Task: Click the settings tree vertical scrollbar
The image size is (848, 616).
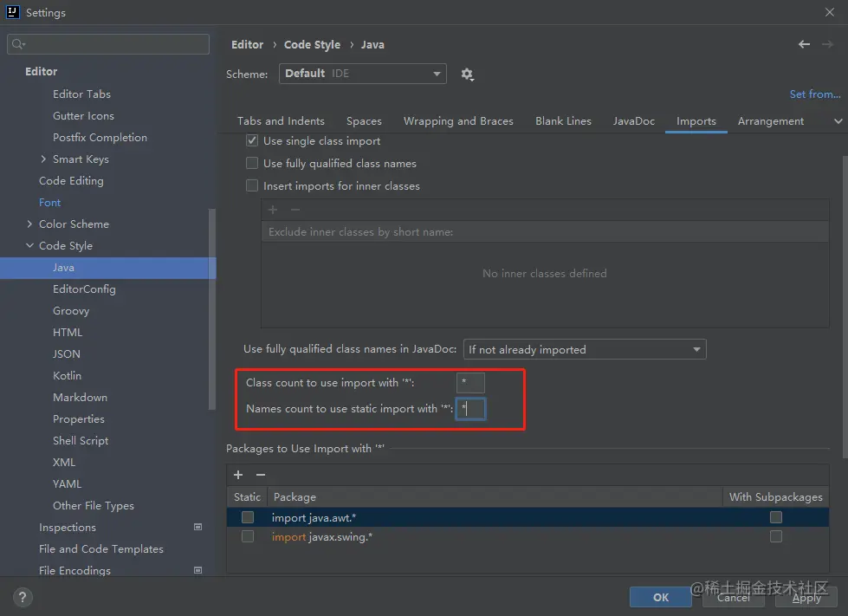Action: pos(212,308)
